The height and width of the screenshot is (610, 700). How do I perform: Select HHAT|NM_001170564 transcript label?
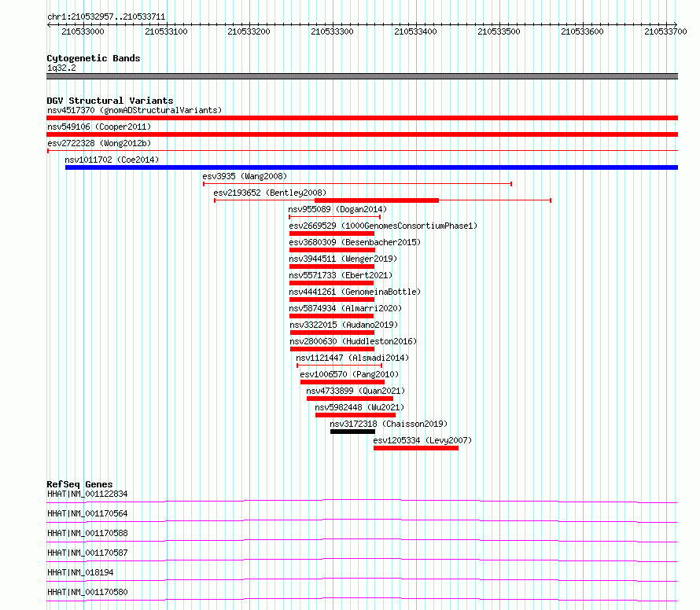87,513
